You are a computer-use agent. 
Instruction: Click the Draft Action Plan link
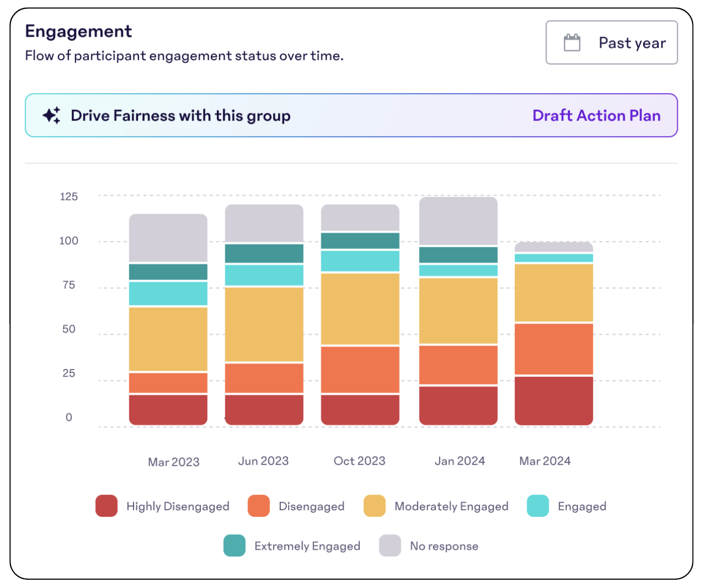coord(597,115)
